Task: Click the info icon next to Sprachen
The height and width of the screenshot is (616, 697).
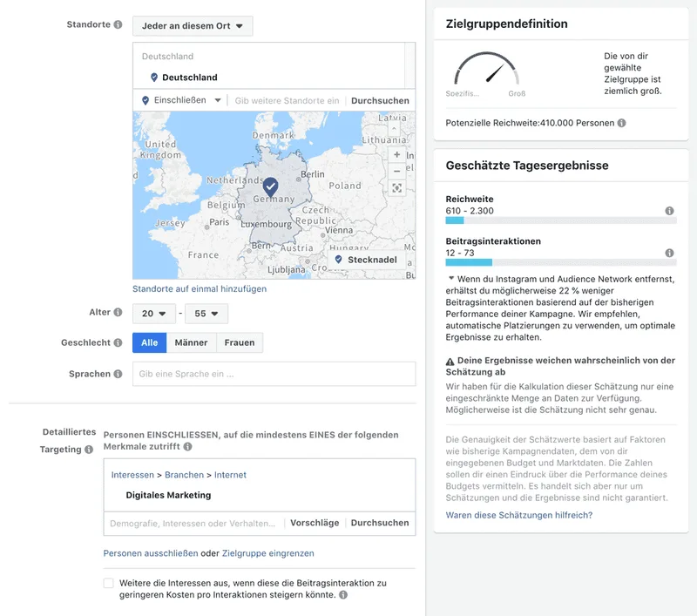Action: pyautogui.click(x=118, y=374)
